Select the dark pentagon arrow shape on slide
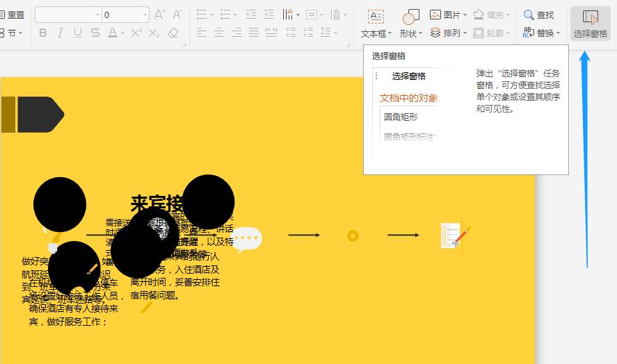Image resolution: width=617 pixels, height=364 pixels. pyautogui.click(x=40, y=115)
